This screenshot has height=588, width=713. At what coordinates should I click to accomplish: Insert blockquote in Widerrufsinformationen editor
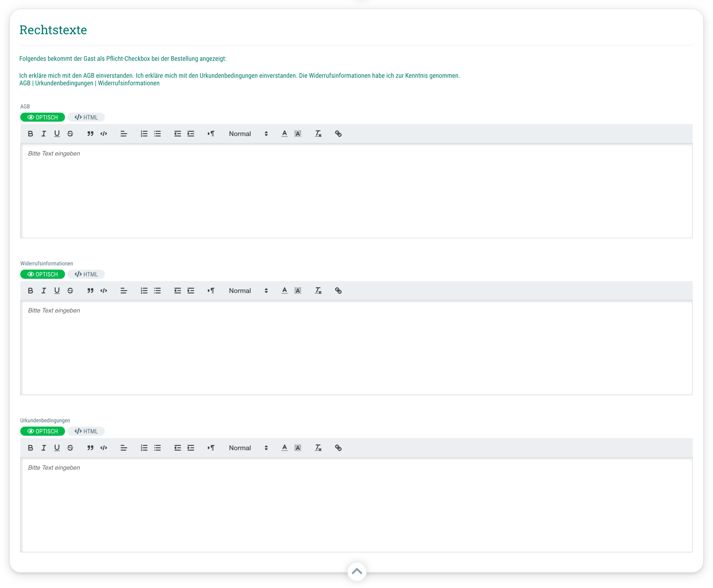(90, 291)
